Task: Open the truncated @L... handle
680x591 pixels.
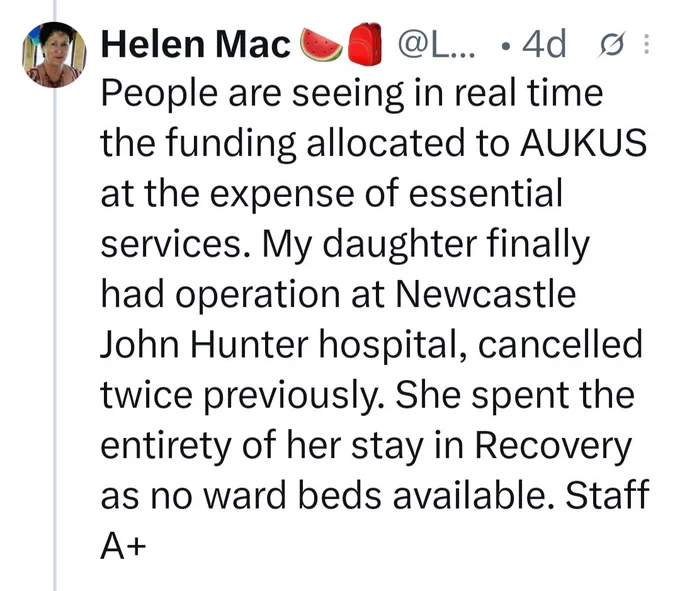Action: (x=437, y=44)
